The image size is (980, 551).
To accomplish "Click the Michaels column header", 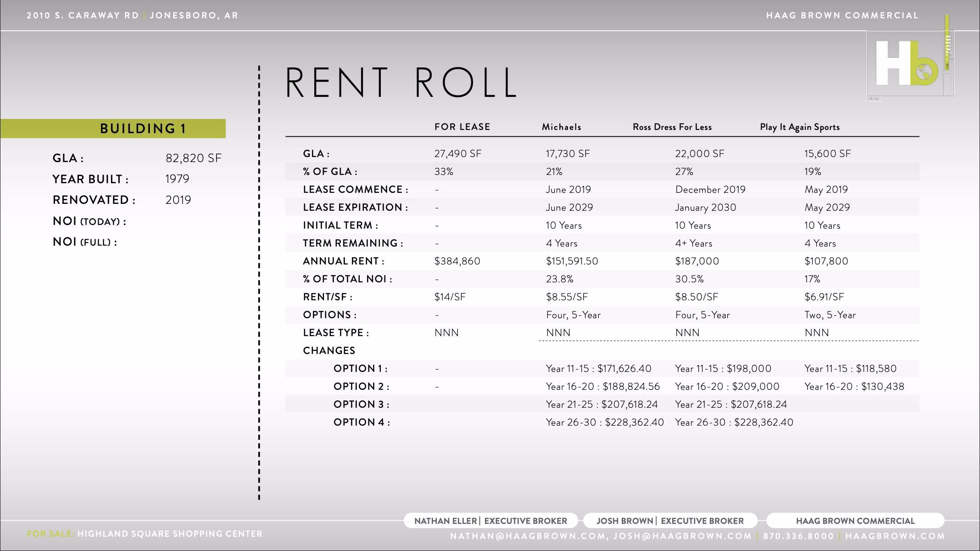I will point(561,127).
